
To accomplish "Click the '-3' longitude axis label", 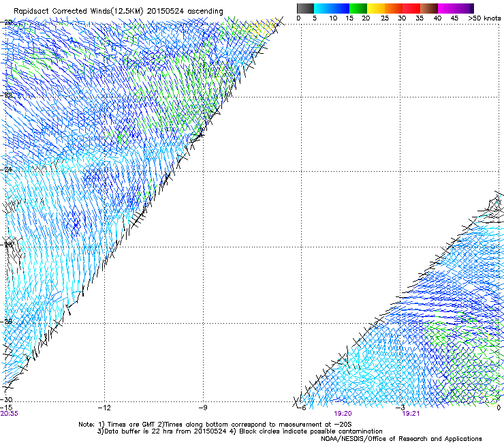I will point(400,408).
